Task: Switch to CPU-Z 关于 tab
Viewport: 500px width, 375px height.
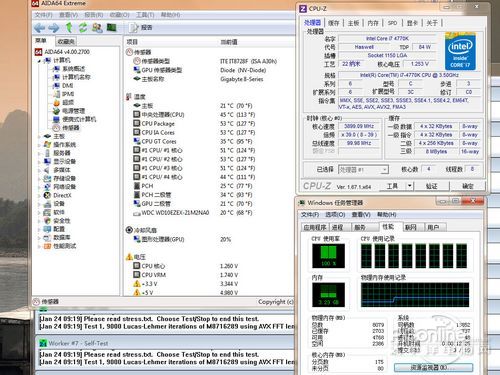Action: [x=432, y=23]
